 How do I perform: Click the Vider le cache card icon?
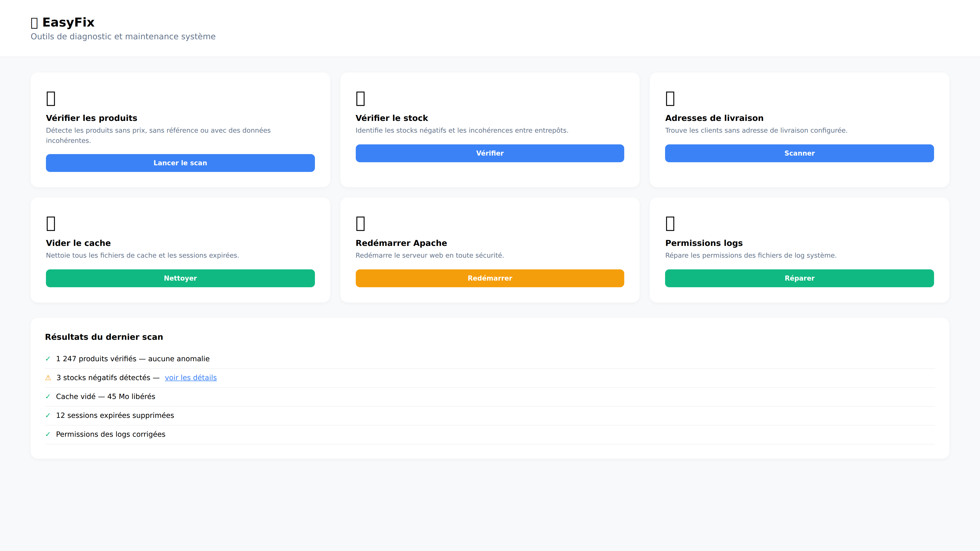click(51, 224)
